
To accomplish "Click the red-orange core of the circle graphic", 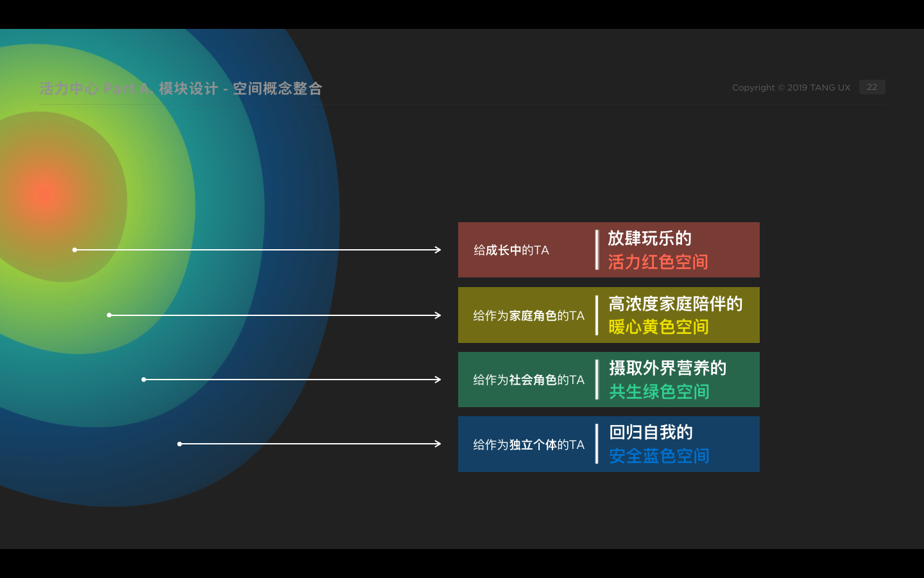I will pyautogui.click(x=44, y=193).
